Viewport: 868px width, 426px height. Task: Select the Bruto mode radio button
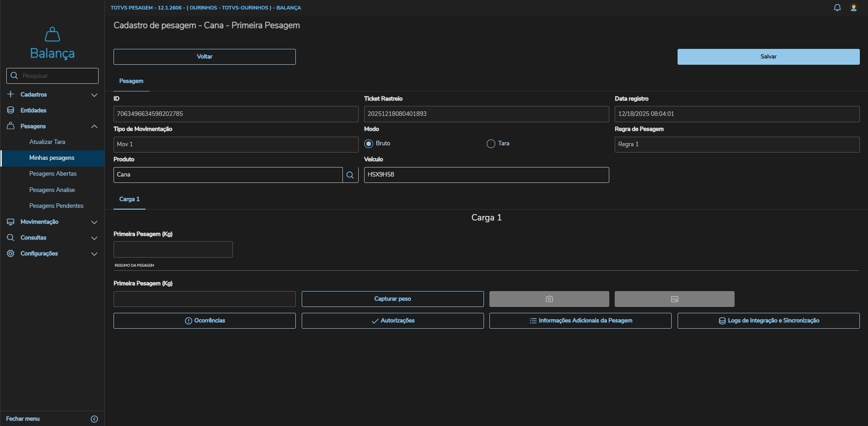coord(369,144)
